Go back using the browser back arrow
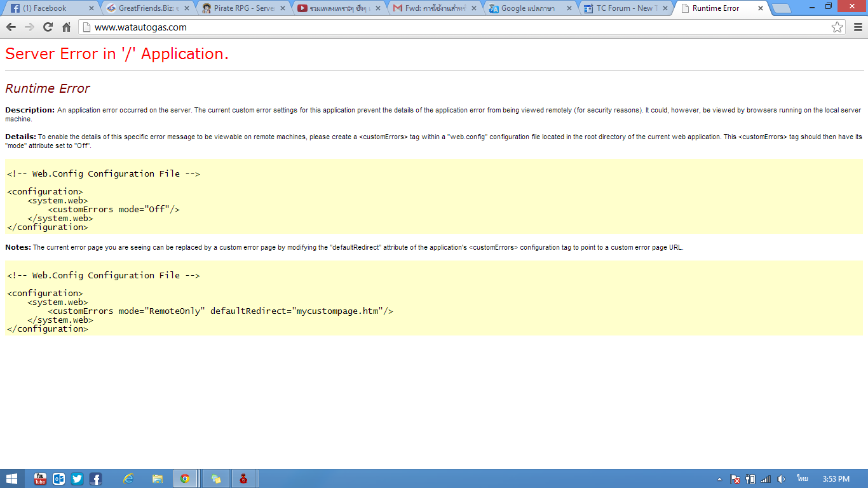Image resolution: width=868 pixels, height=488 pixels. (x=10, y=27)
